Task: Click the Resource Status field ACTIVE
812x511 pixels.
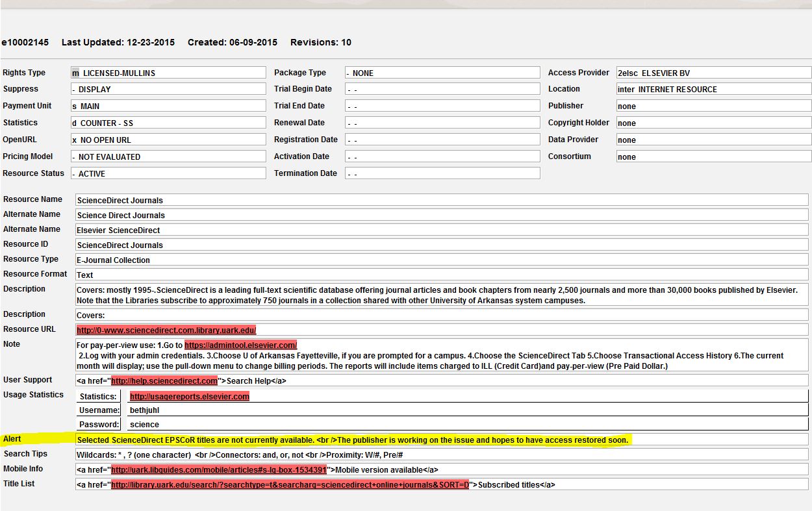Action: [168, 173]
